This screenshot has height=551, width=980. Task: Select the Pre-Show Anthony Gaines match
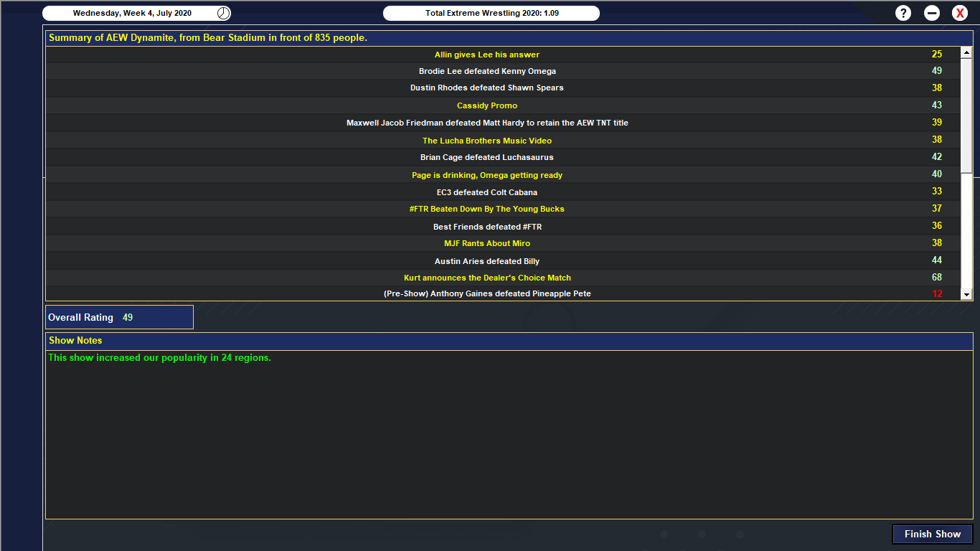(x=486, y=293)
